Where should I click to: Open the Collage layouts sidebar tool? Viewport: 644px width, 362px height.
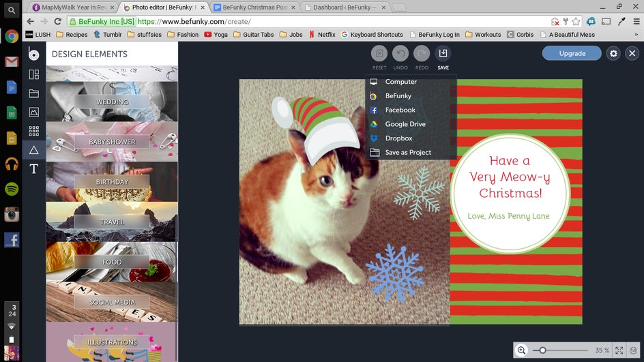point(33,74)
